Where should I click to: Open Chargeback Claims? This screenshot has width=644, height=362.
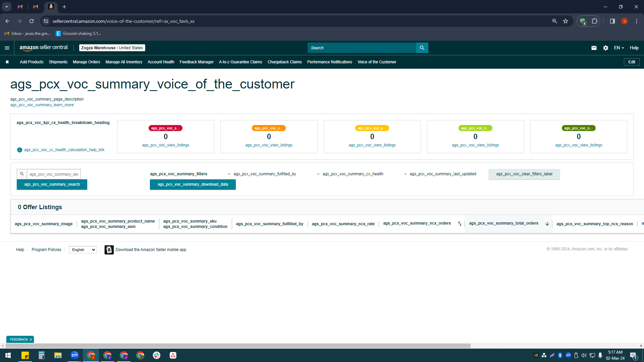pos(285,62)
